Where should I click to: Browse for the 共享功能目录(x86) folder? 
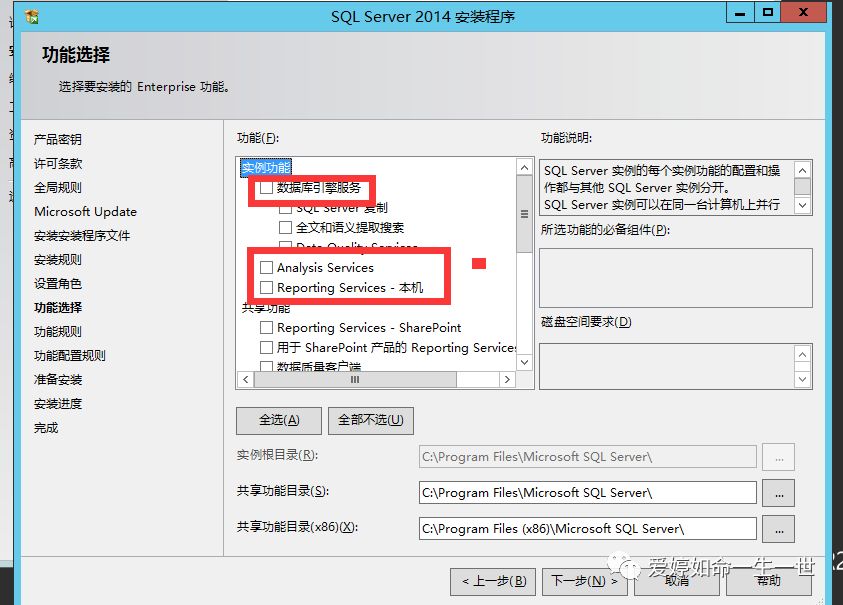pos(778,529)
